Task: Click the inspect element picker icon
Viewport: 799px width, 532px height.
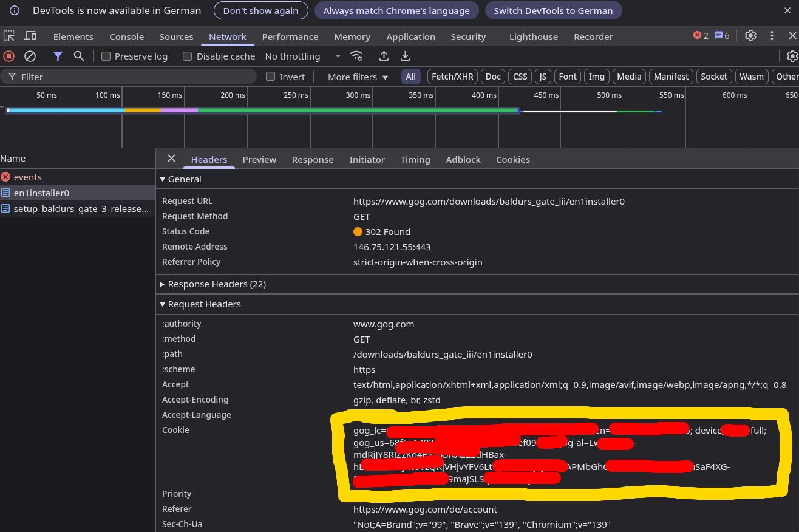Action: pyautogui.click(x=8, y=36)
